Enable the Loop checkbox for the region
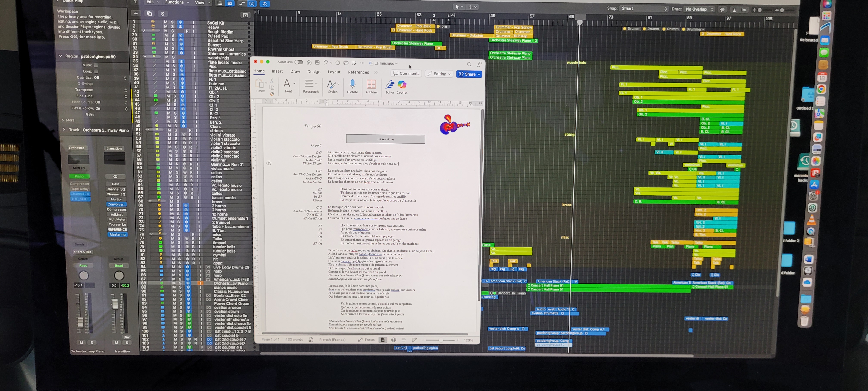The image size is (868, 391). 96,71
